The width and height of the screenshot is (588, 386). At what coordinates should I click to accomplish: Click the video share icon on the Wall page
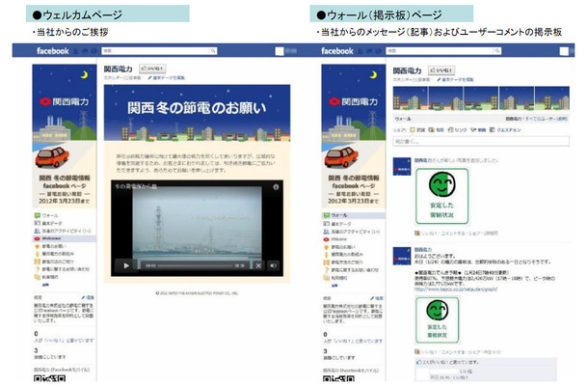pos(473,130)
